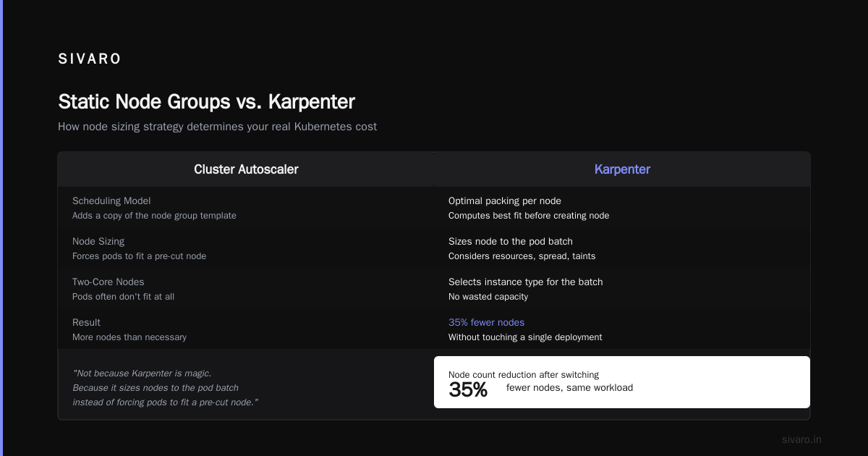The image size is (868, 456).
Task: Click 'Optimal packing per node' text
Action: coord(505,200)
